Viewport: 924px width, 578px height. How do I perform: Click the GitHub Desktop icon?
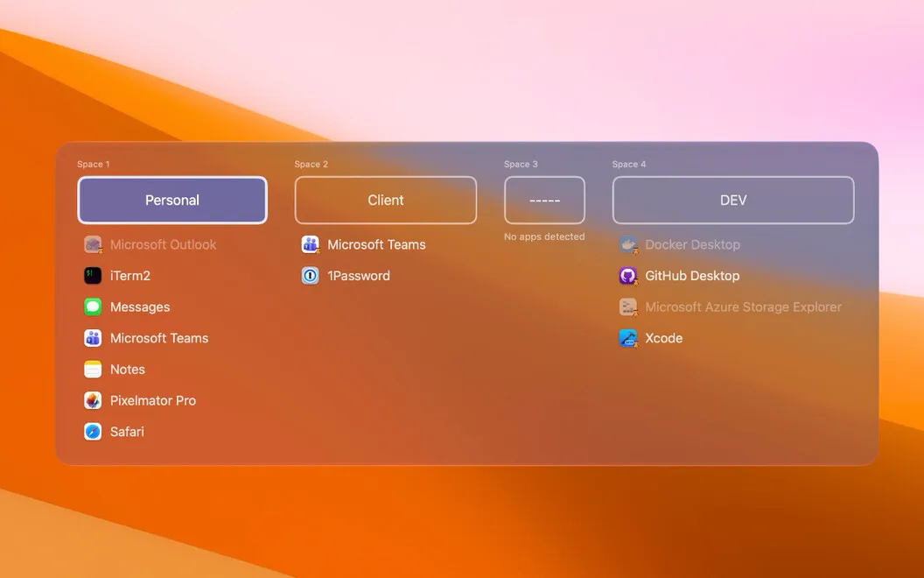tap(627, 276)
